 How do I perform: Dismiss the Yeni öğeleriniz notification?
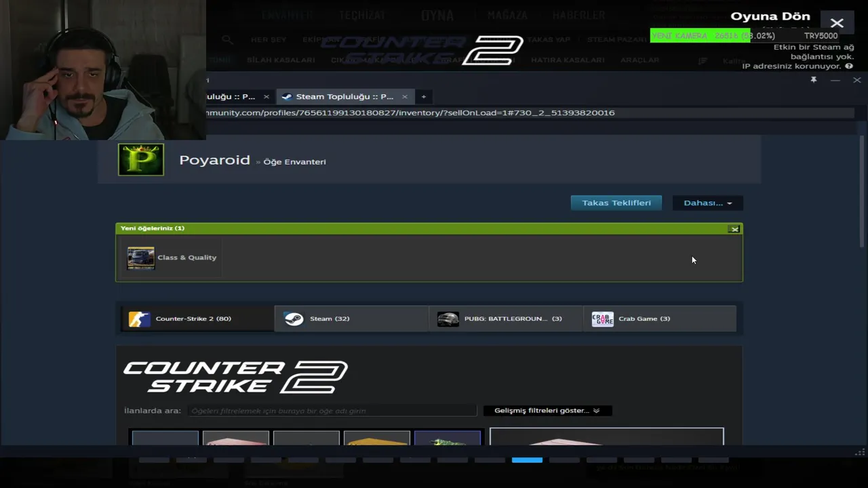coord(734,229)
